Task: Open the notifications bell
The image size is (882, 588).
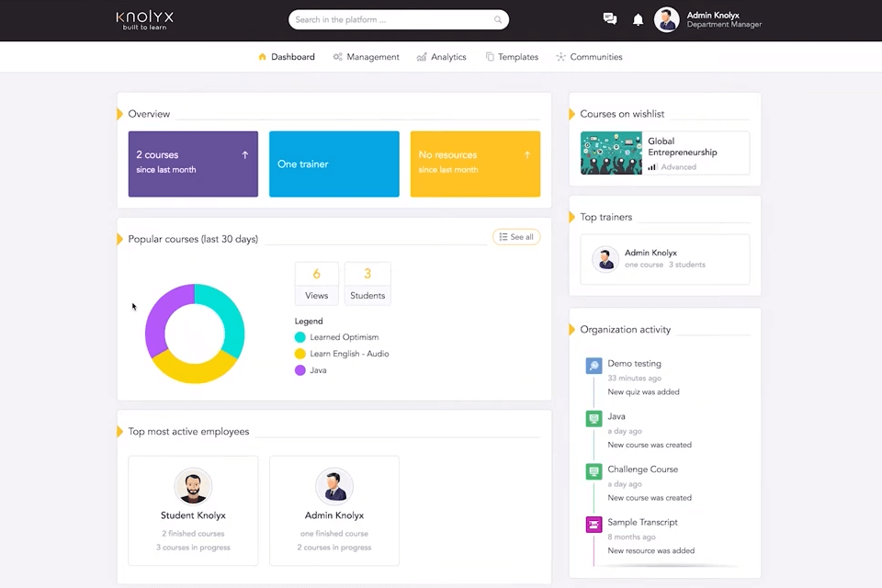Action: coord(638,19)
